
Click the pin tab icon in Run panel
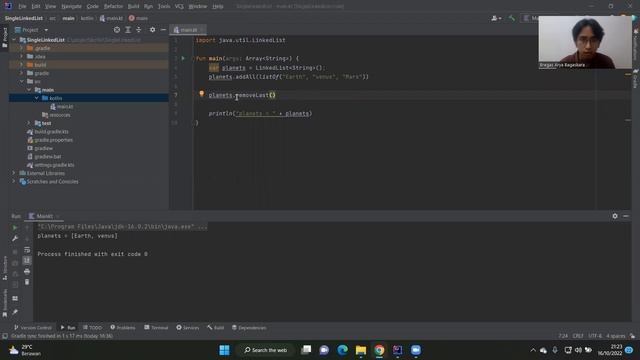(x=15, y=312)
